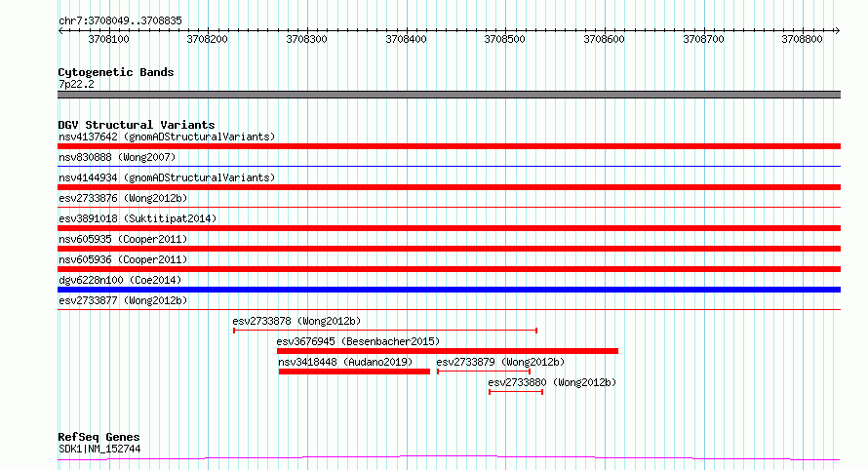Click the gray 7p22.2 cytogenetic band bar
The width and height of the screenshot is (868, 470).
[x=449, y=95]
